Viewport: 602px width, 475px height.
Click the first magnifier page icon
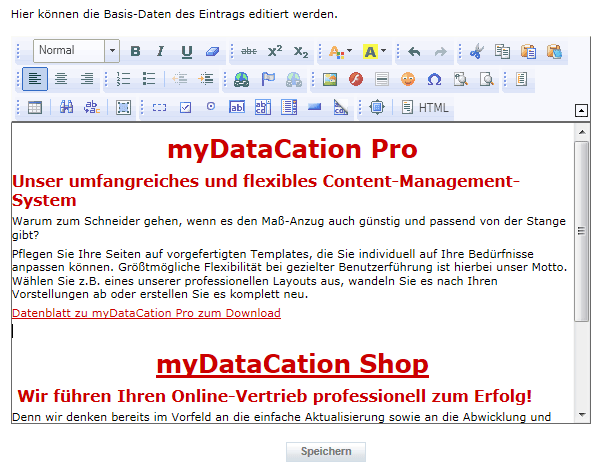pos(460,79)
